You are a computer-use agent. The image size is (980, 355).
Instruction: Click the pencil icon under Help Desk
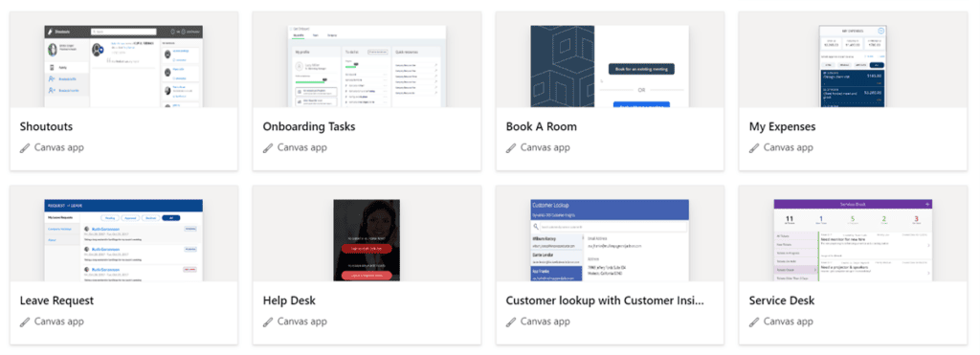point(268,322)
